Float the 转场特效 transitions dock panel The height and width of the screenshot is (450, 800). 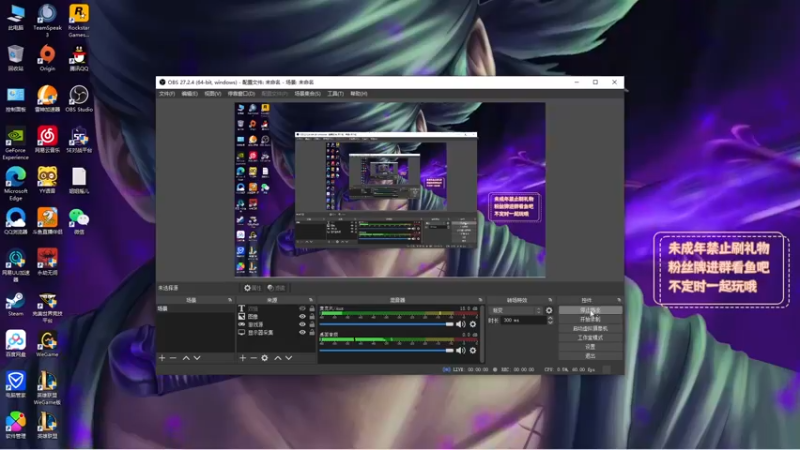point(550,300)
